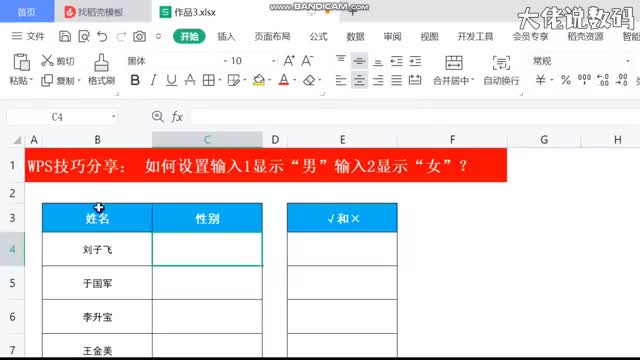Click the select-all corner triangle
The image size is (640, 360).
(x=17, y=140)
